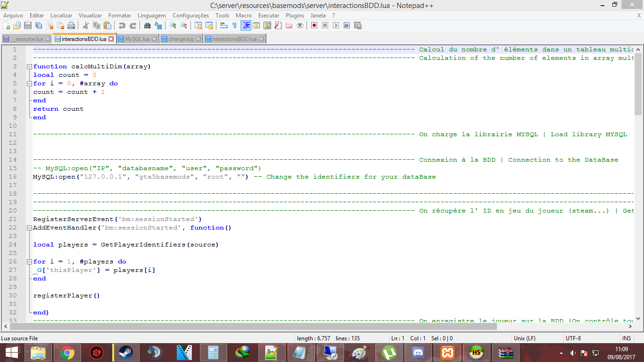Select the Cut tool on the toolbar

(86, 25)
